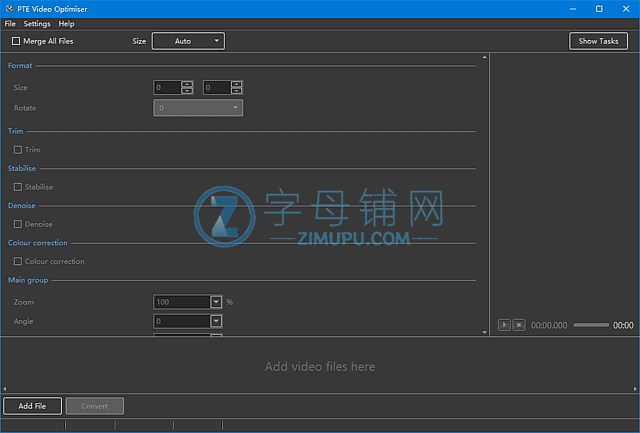640x433 pixels.
Task: Open the File menu
Action: click(10, 24)
